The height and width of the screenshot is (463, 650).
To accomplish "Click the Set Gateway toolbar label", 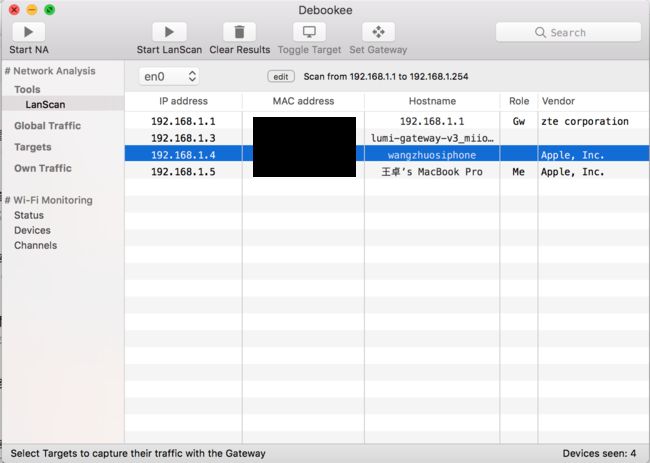I will point(378,50).
